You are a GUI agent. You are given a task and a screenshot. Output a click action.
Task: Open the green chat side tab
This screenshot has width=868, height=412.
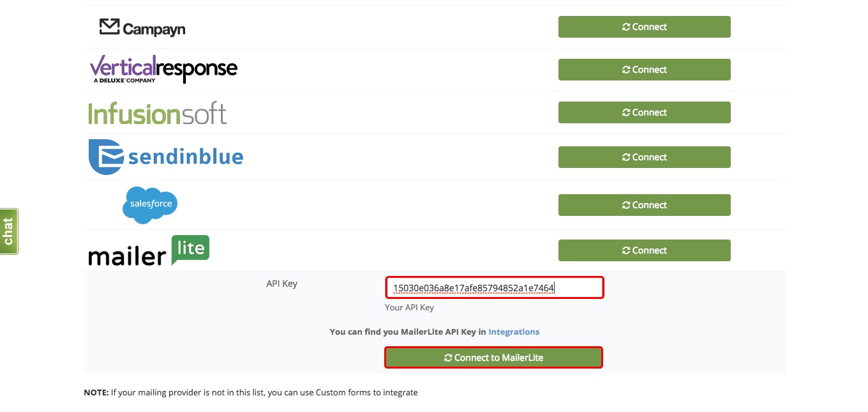click(9, 231)
